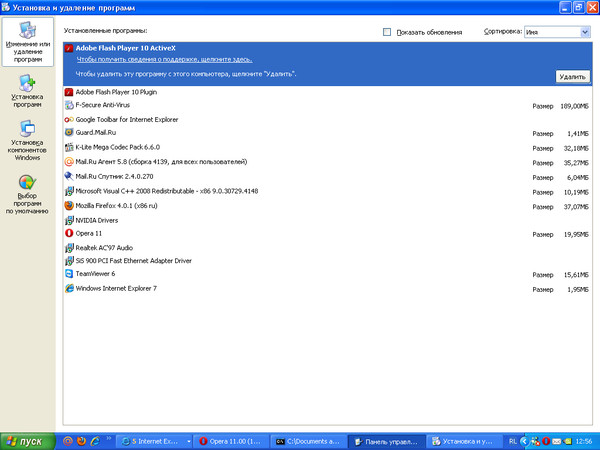Image resolution: width=600 pixels, height=450 pixels.
Task: Click the 'Удалить' button
Action: [572, 77]
